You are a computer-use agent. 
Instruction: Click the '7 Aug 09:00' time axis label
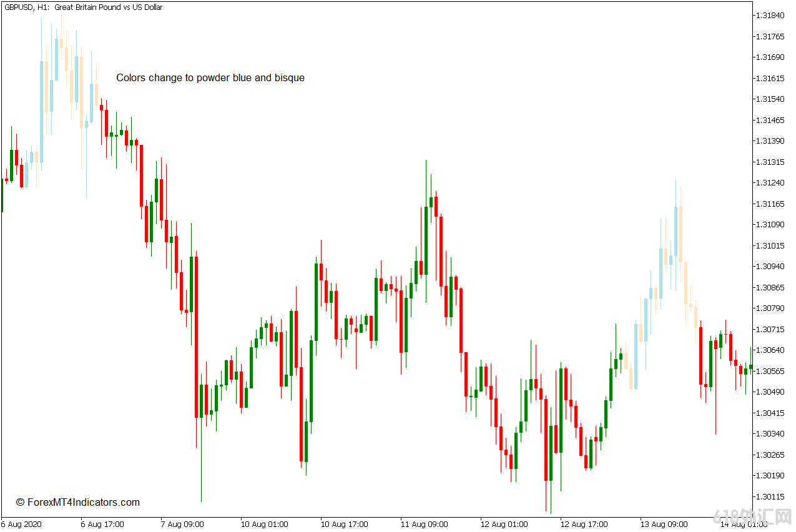point(183,525)
